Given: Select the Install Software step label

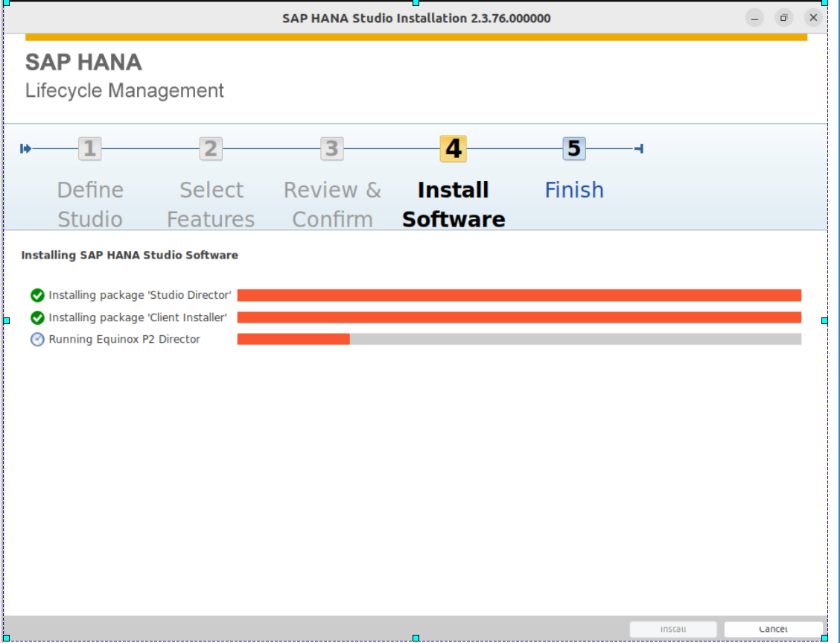Looking at the screenshot, I should [x=454, y=205].
